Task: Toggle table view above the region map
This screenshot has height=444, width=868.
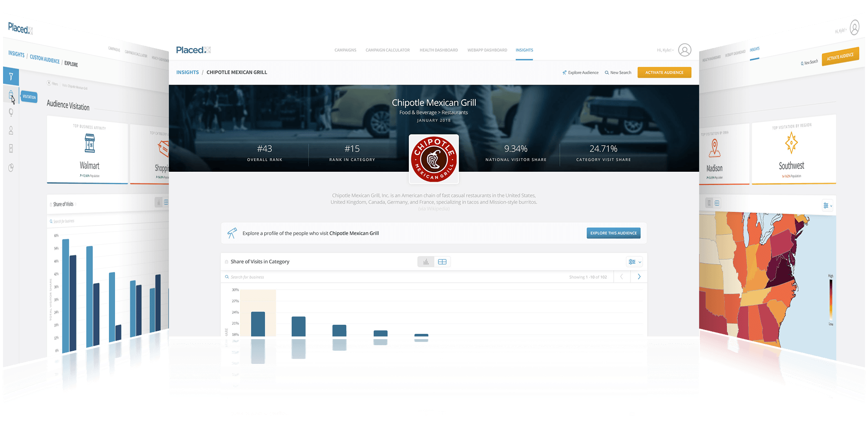Action: point(717,203)
